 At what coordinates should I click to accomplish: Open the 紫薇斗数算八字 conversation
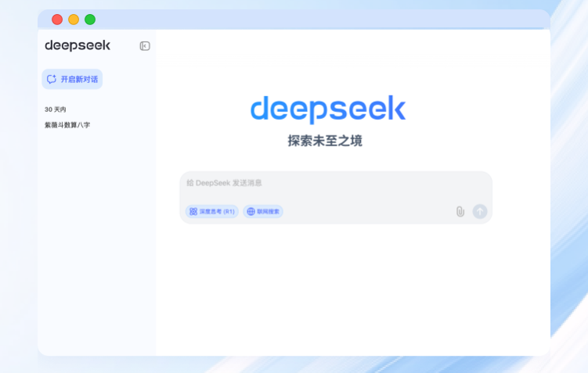pos(67,125)
